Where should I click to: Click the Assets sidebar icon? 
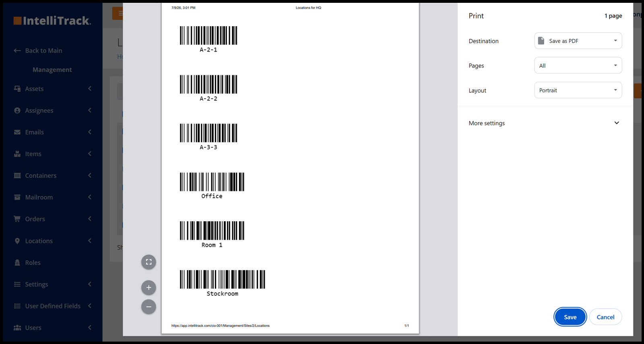tap(17, 89)
